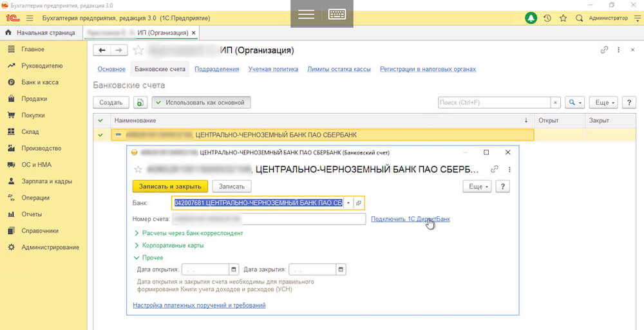Open help in bank account dialog
The height and width of the screenshot is (330, 644).
502,187
